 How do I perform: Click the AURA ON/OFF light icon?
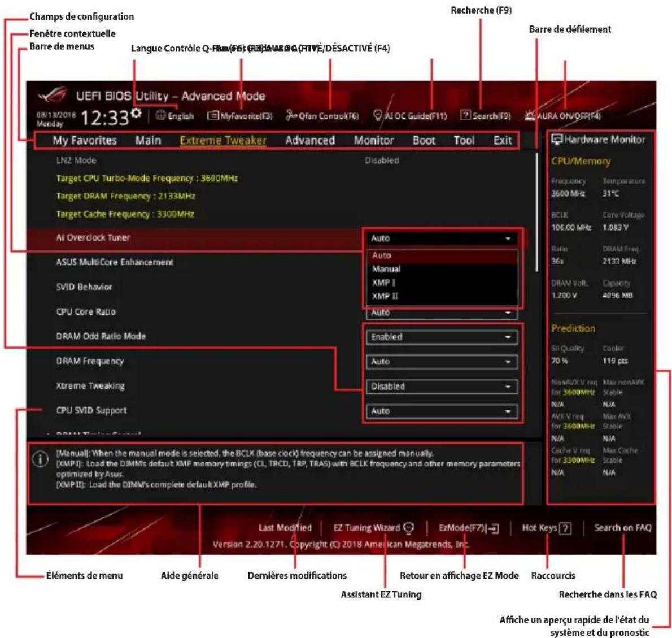(530, 115)
